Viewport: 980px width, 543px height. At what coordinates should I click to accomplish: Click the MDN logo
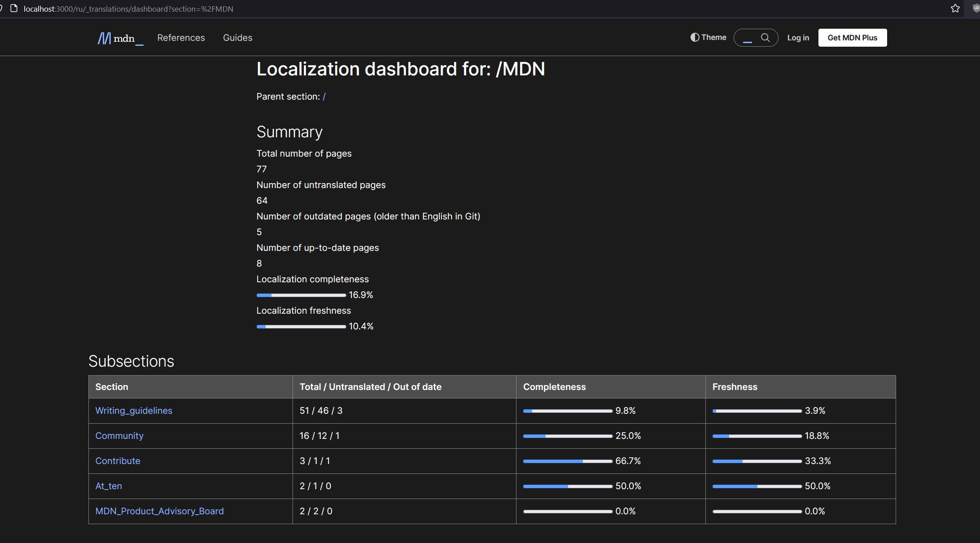pyautogui.click(x=120, y=38)
